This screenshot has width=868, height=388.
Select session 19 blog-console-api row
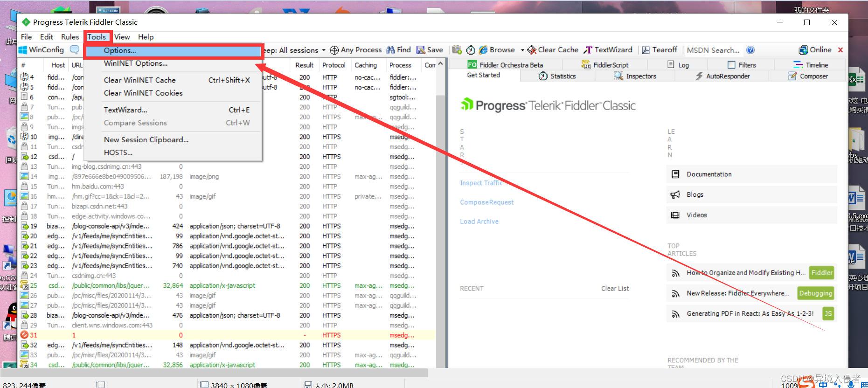pyautogui.click(x=227, y=226)
